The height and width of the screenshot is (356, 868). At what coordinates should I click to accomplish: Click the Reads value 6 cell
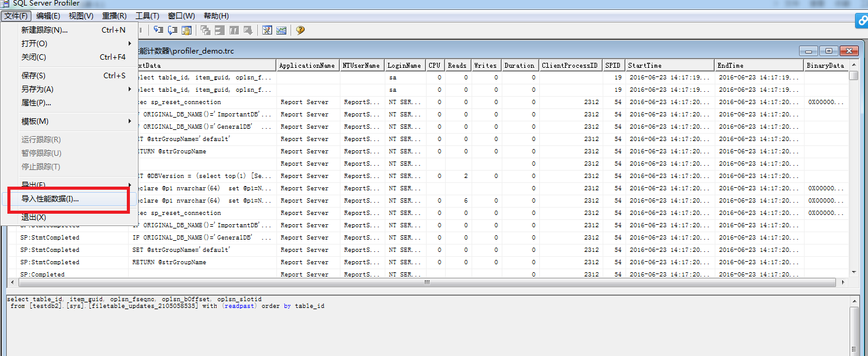click(x=457, y=200)
